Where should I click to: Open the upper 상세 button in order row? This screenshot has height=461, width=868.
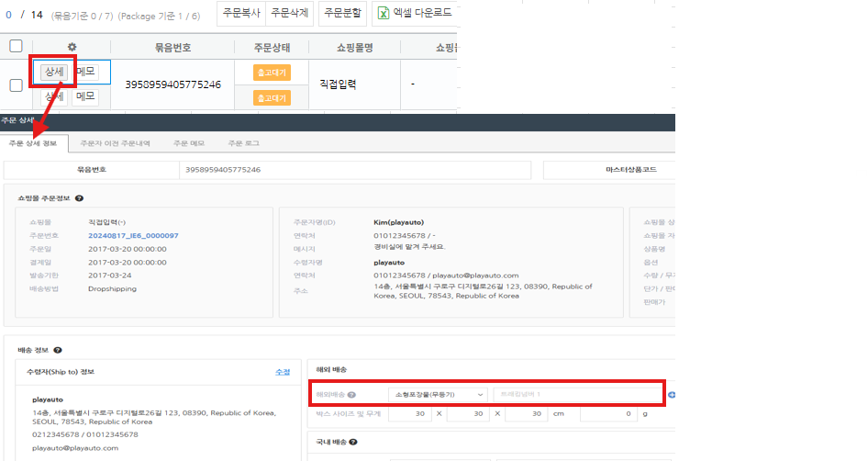click(54, 72)
